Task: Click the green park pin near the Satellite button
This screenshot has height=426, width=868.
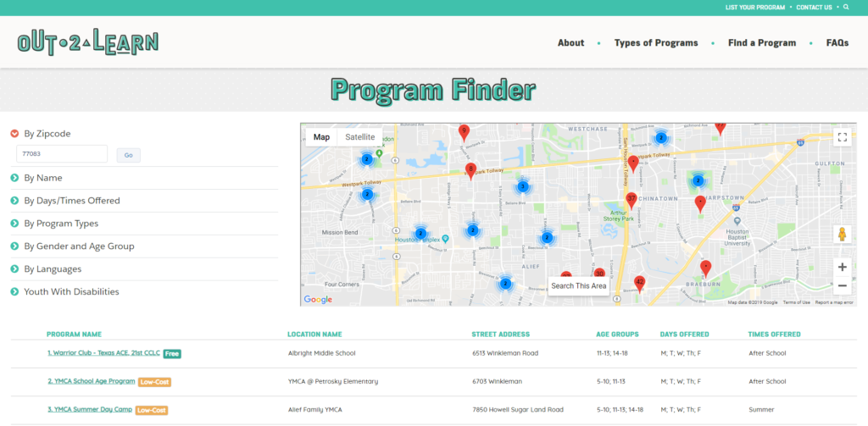Action: 379,152
